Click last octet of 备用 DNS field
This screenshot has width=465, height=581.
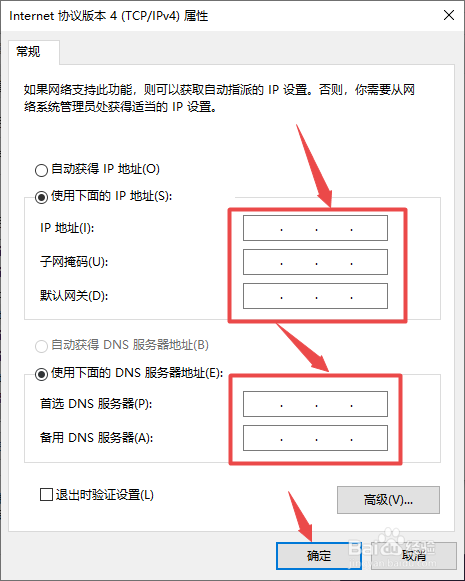pyautogui.click(x=369, y=438)
